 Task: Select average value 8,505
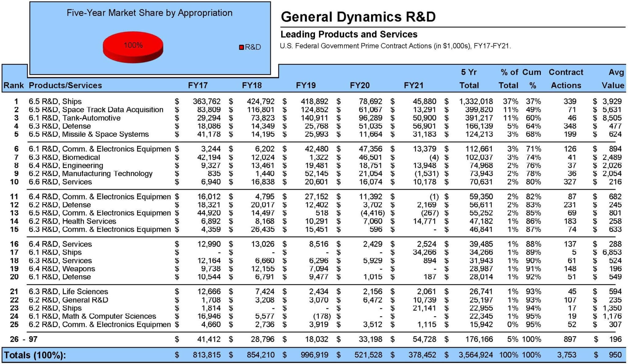(612, 118)
